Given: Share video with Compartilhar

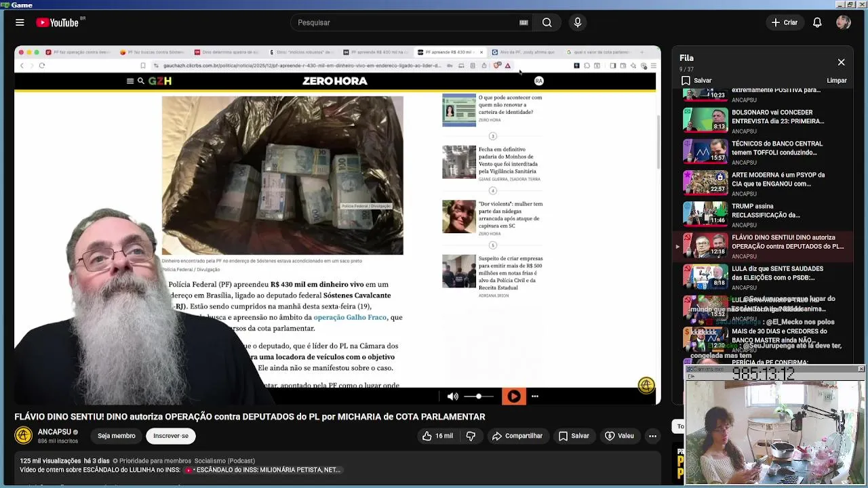Looking at the screenshot, I should click(x=517, y=436).
